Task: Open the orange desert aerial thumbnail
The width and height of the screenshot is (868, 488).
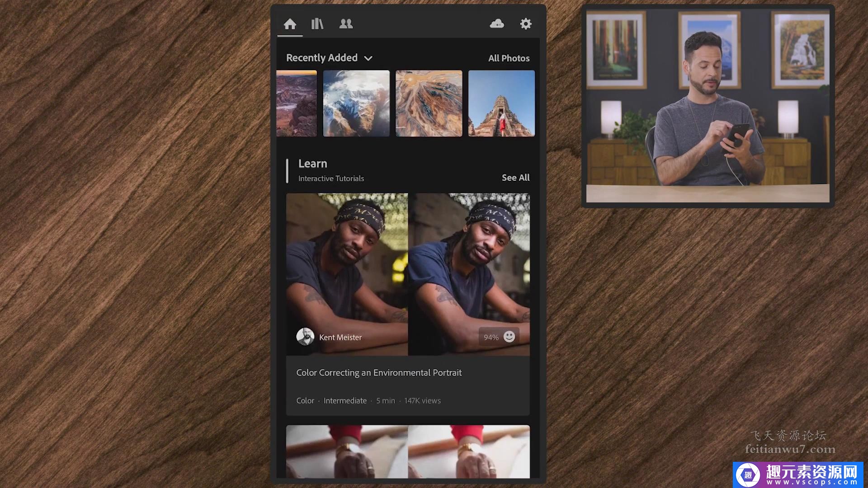Action: [x=429, y=103]
